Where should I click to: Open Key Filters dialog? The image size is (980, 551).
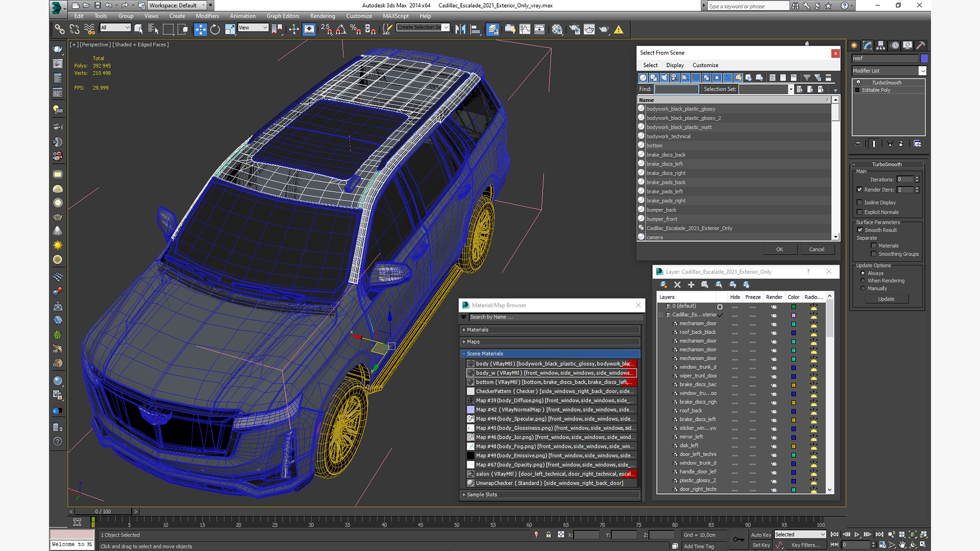click(806, 545)
